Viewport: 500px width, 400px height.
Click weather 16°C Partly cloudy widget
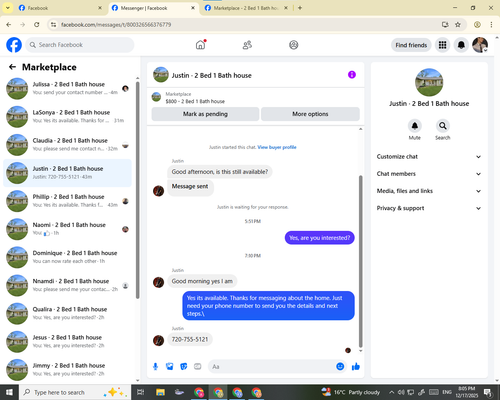[351, 392]
